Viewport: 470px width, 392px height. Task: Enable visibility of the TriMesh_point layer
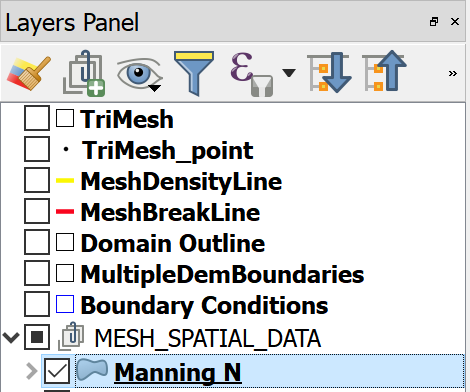click(37, 149)
